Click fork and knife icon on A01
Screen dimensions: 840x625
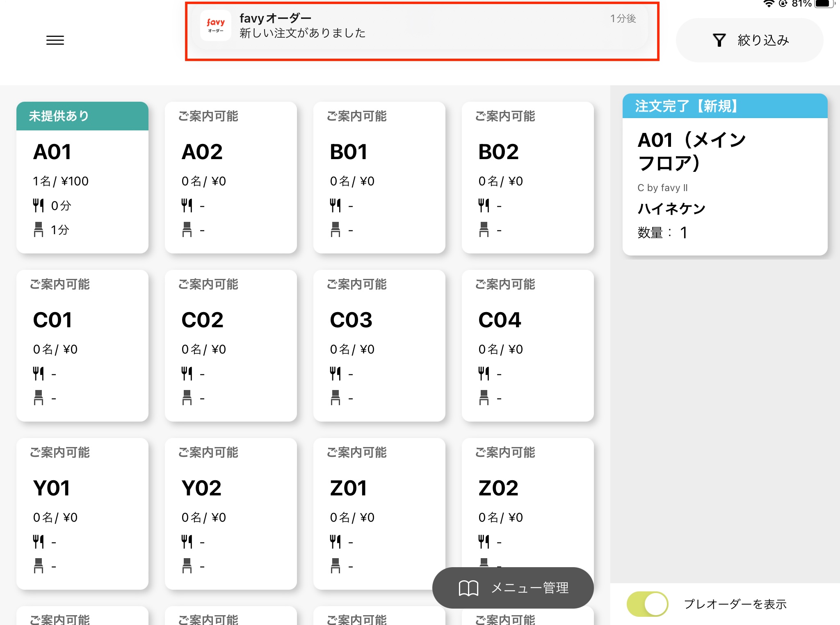(x=38, y=205)
